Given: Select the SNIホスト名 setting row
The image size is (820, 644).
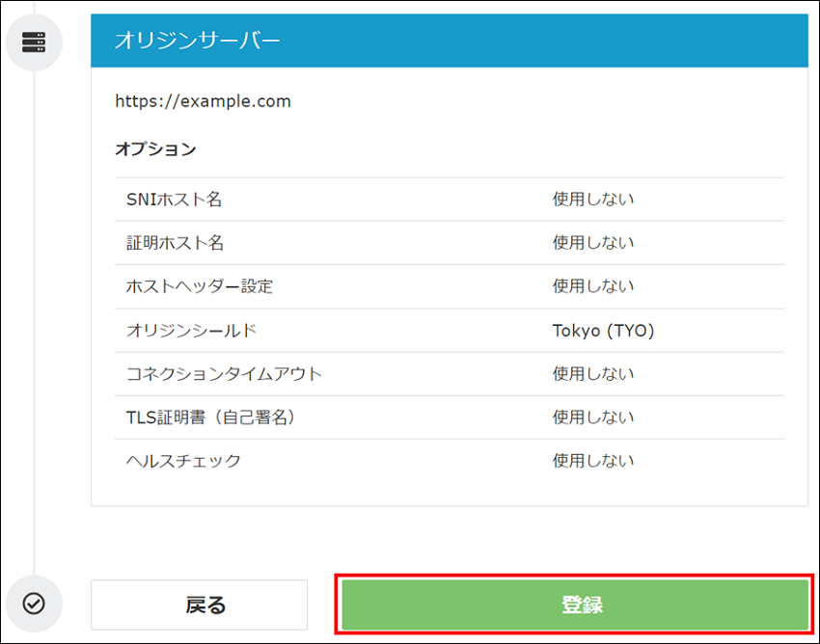Looking at the screenshot, I should (450, 199).
